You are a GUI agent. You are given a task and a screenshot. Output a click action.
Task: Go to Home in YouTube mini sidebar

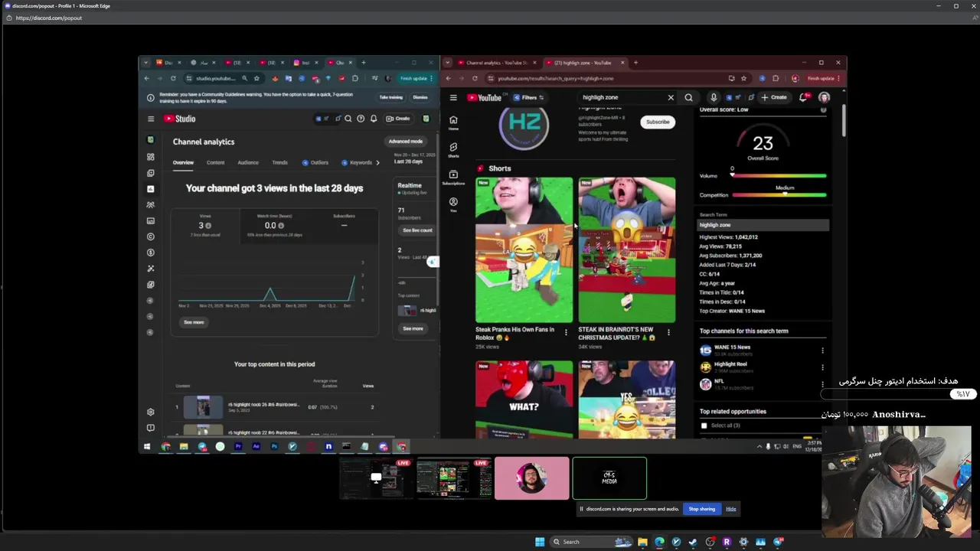453,122
